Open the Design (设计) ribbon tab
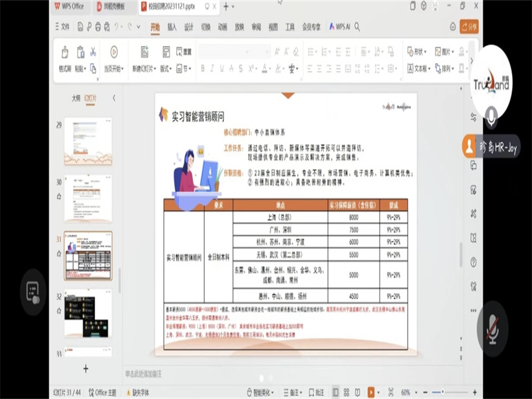The width and height of the screenshot is (532, 399). coord(189,27)
